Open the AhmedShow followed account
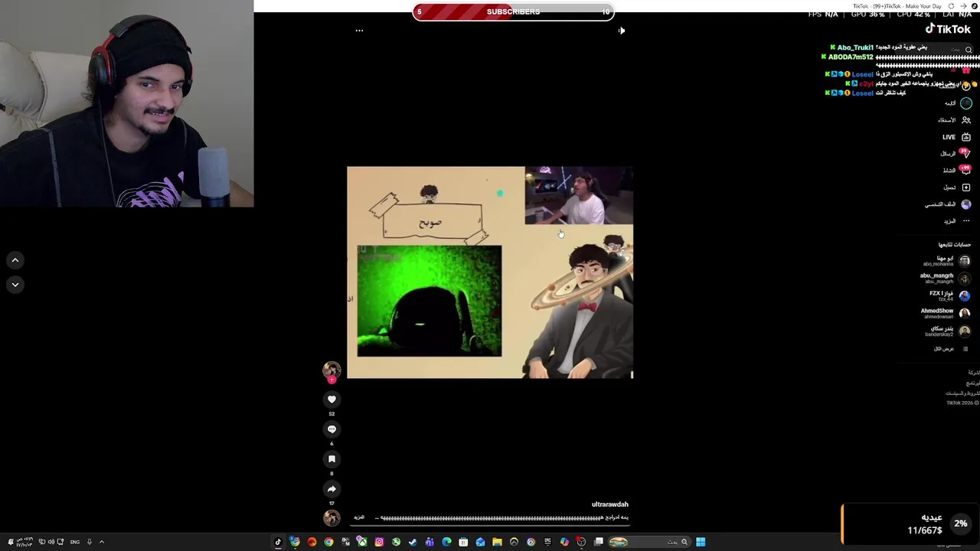This screenshot has height=551, width=980. [946, 313]
